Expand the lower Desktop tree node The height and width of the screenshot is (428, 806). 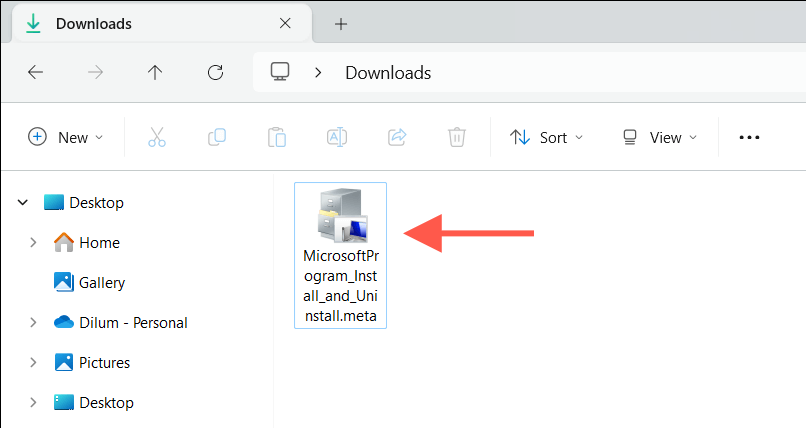coord(33,402)
